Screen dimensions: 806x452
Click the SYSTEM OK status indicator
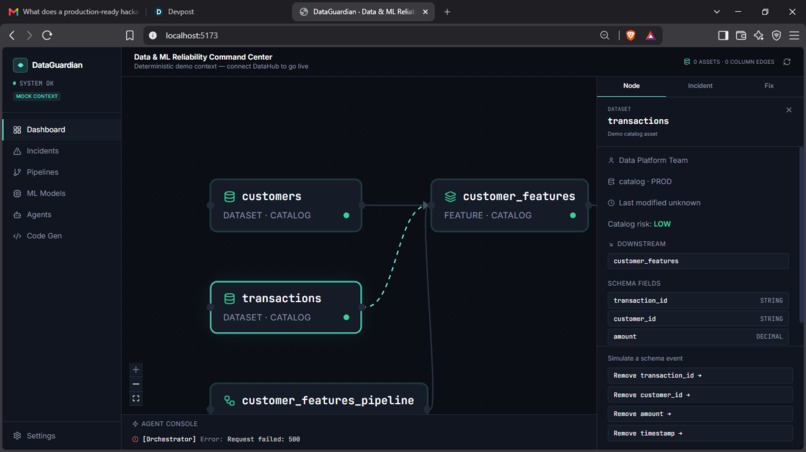tap(33, 83)
